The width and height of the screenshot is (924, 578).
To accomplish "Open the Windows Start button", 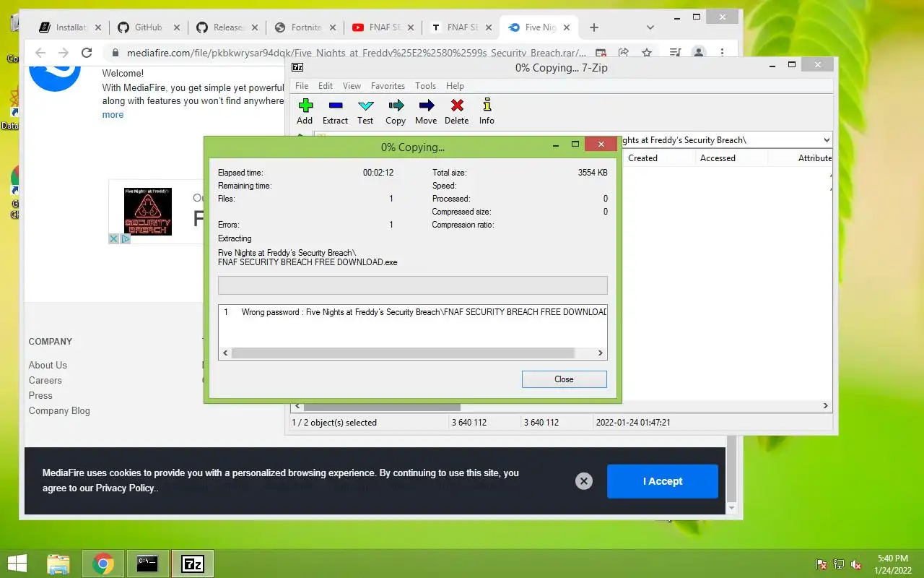I will pos(17,564).
